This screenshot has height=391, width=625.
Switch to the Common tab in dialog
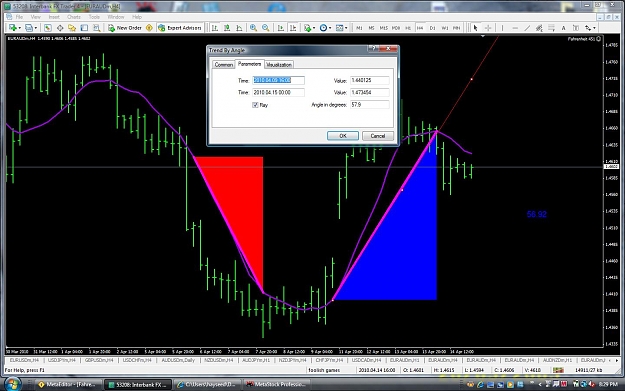223,65
